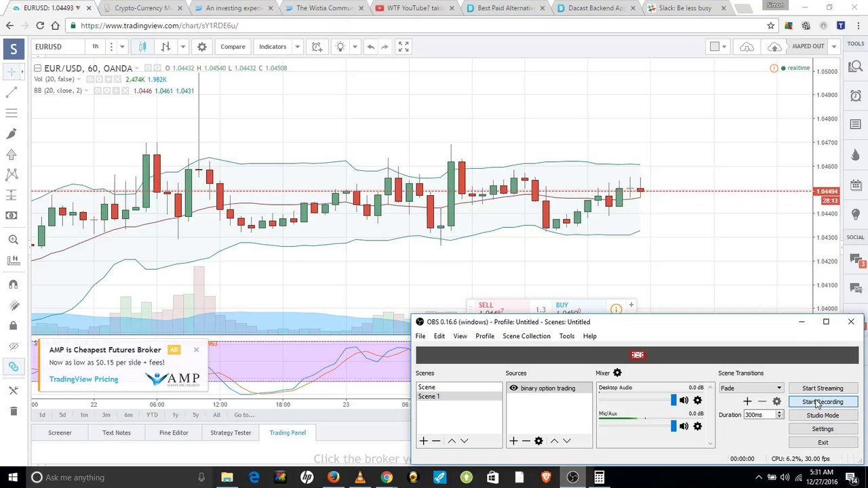Open Mixer settings gear next to Mixer label
The width and height of the screenshot is (868, 488).
[x=617, y=373]
